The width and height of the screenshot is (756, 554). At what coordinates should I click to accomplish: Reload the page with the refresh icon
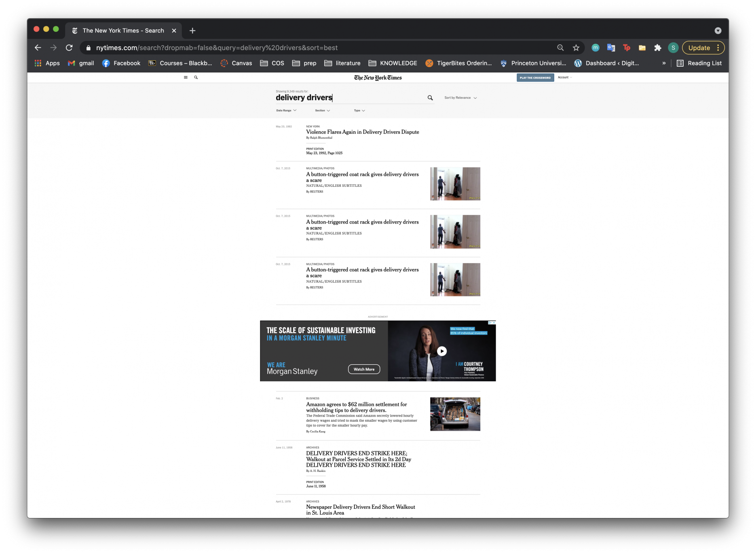[69, 48]
